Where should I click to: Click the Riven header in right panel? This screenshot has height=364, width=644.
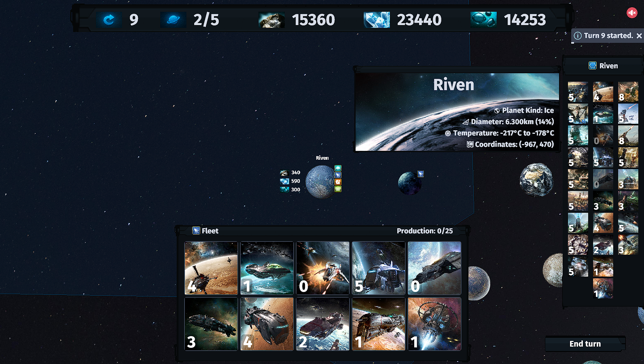[603, 66]
